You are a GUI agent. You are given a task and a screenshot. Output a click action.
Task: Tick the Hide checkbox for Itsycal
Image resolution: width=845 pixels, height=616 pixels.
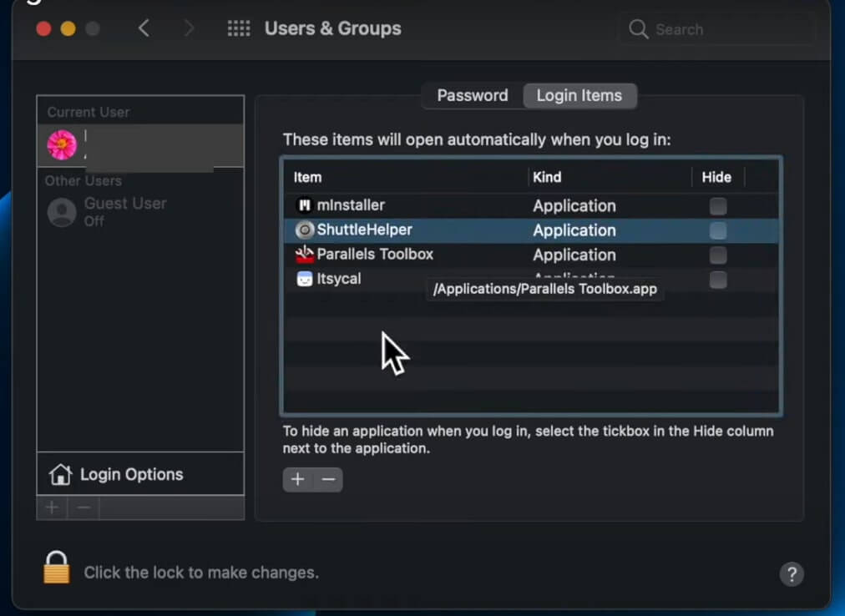click(717, 280)
